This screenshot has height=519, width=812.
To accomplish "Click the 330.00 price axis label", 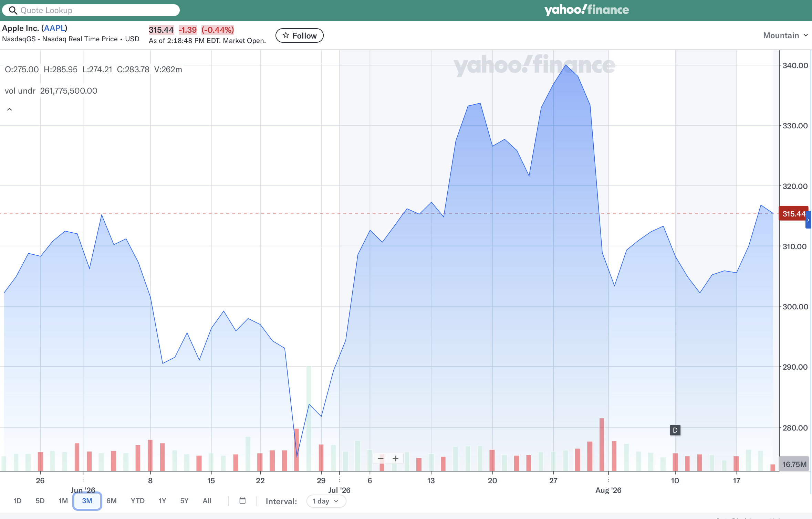I will point(795,126).
